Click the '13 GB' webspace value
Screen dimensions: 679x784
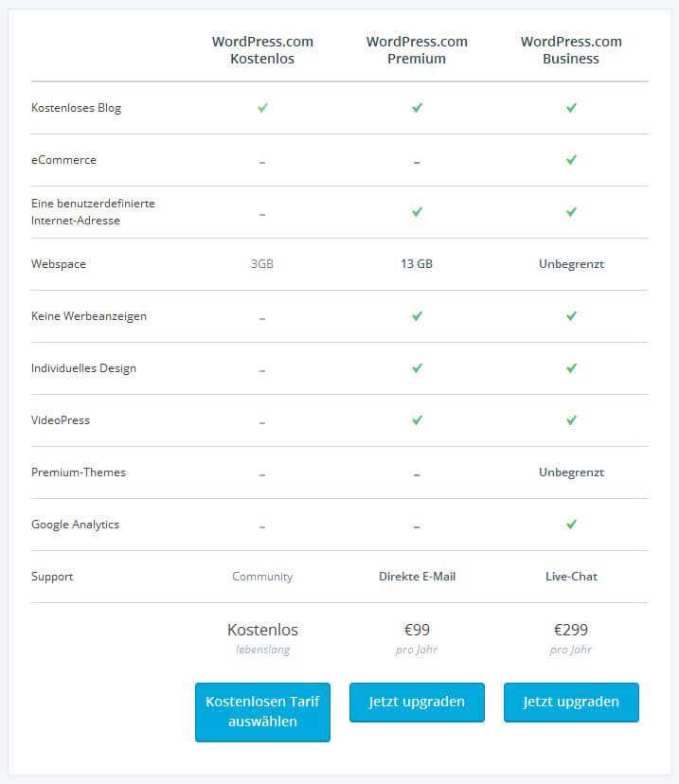(417, 264)
